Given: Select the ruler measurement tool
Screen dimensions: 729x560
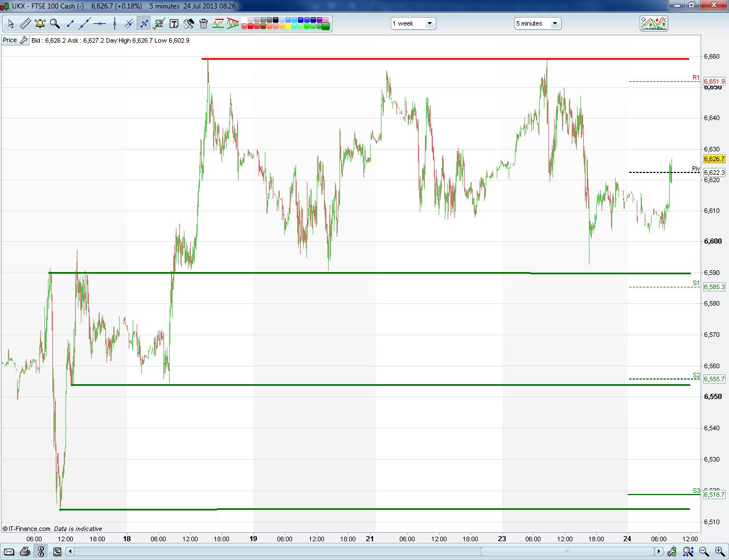Looking at the screenshot, I should click(x=25, y=23).
